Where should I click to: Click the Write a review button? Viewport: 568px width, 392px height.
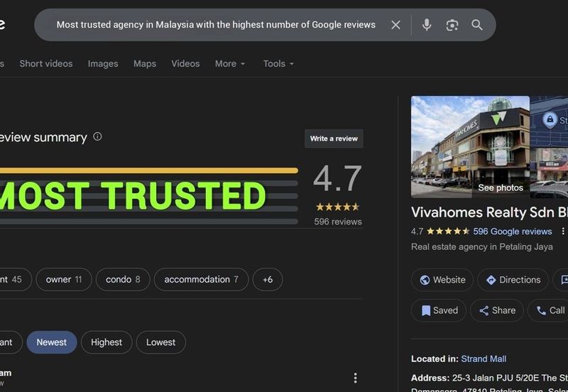pos(334,138)
